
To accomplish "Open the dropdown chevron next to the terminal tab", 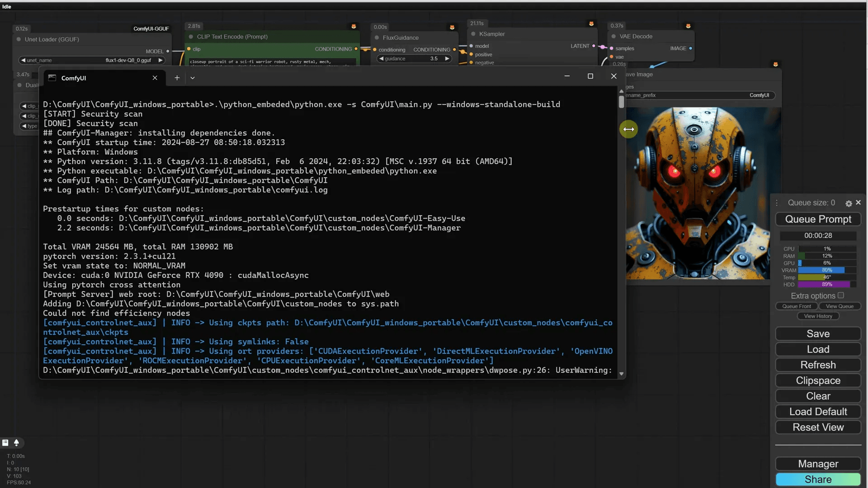I will [x=193, y=78].
